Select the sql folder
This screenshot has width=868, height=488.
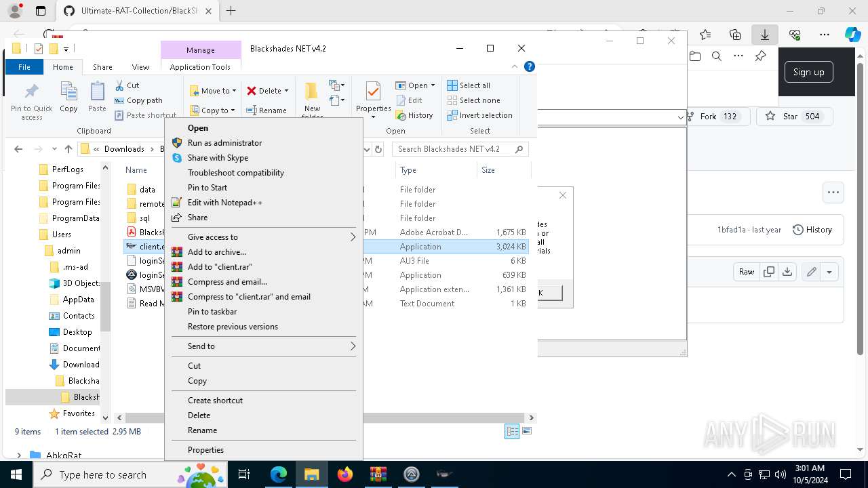pyautogui.click(x=144, y=218)
